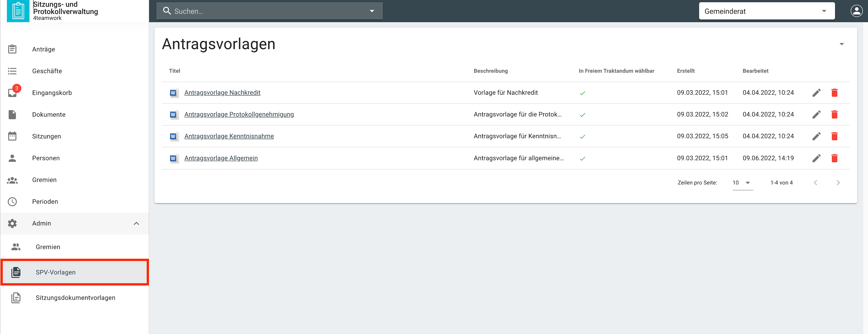Delete Antragsvorlage Protokollgenehmigung via red trash icon
This screenshot has height=334, width=868.
pos(834,115)
